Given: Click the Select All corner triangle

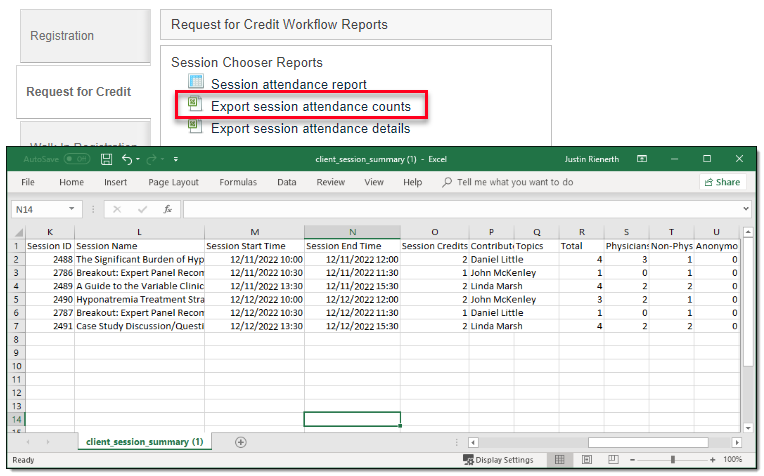Looking at the screenshot, I should [19, 232].
